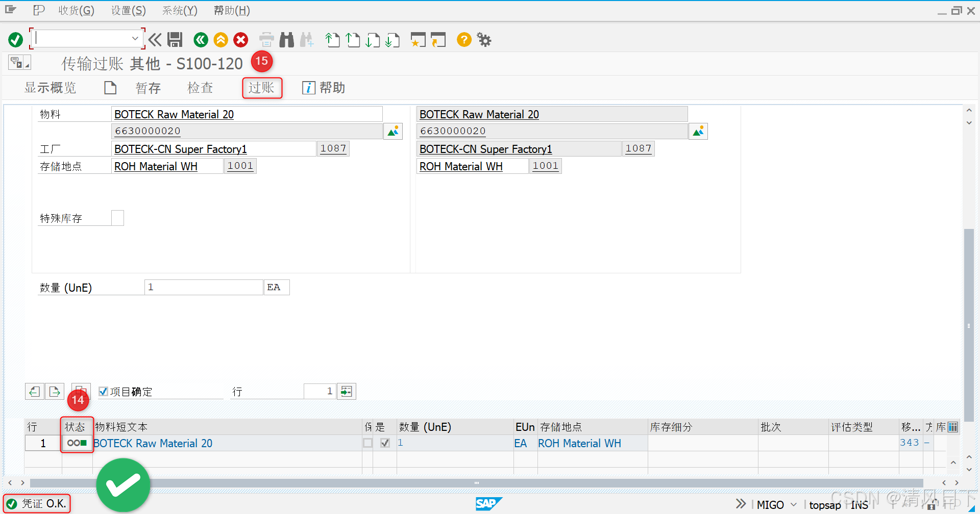Click the source plant BOTECK-CN Super Factory1 field
Image resolution: width=980 pixels, height=514 pixels.
214,149
